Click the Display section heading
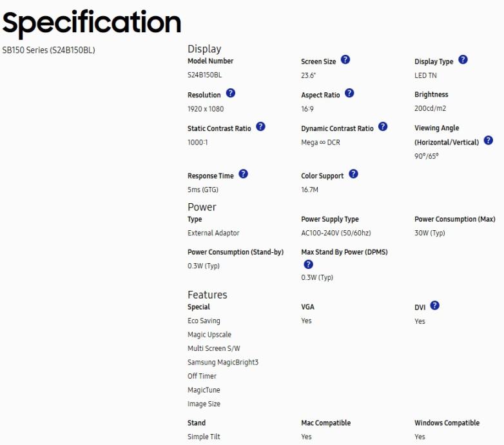The height and width of the screenshot is (445, 504). (x=204, y=49)
